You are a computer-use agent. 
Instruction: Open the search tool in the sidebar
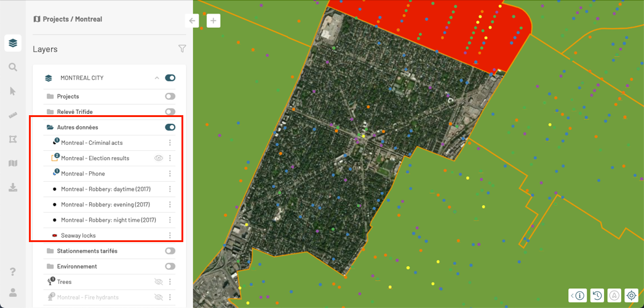12,67
